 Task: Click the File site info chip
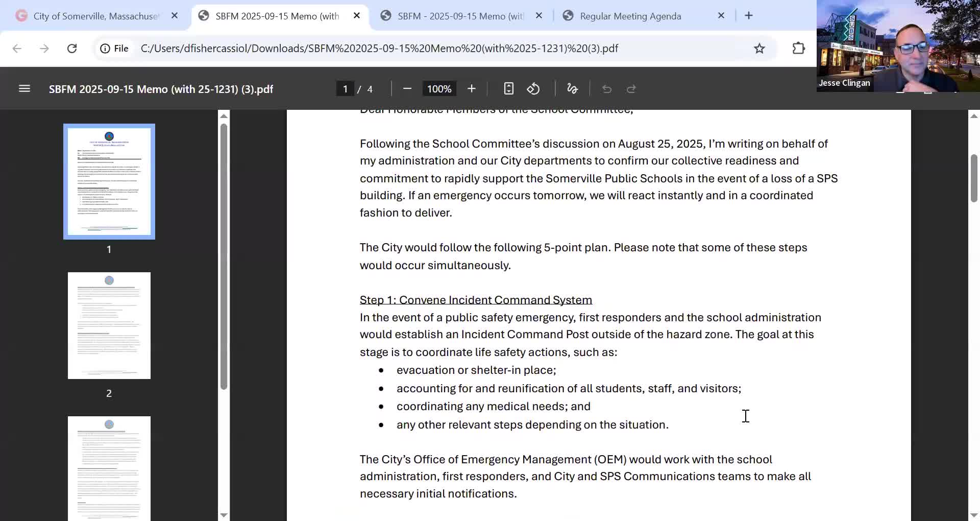tap(115, 49)
